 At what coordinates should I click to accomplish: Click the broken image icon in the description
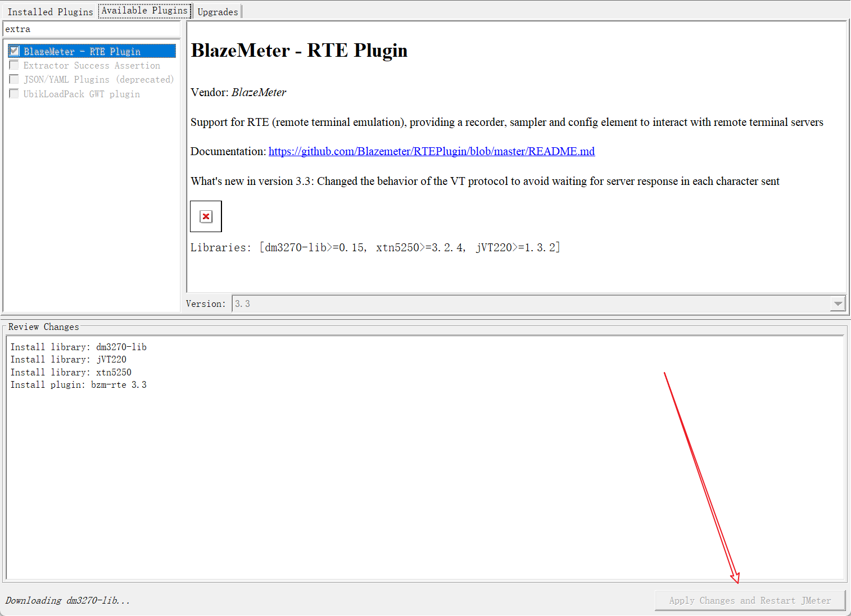[x=206, y=216]
